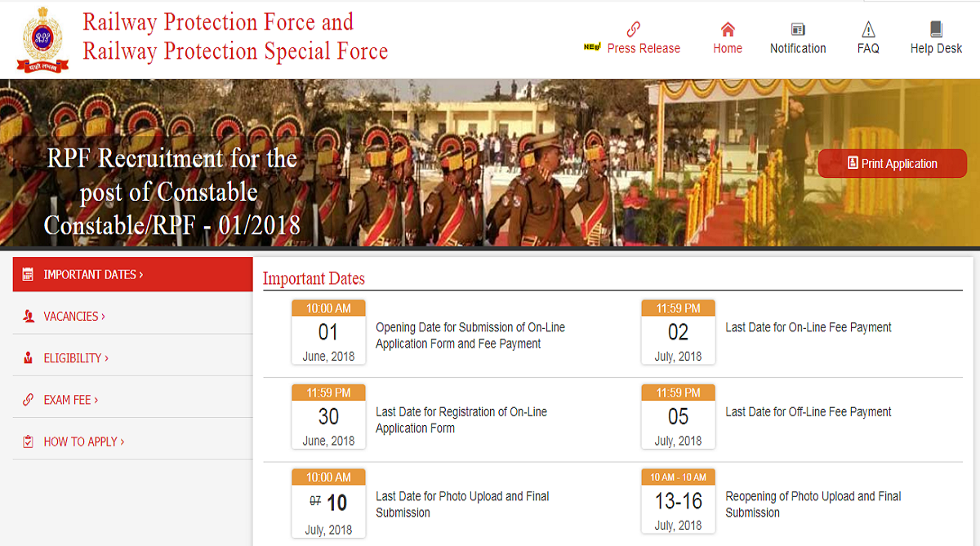Click the 01 June, 2018 date card
This screenshot has width=980, height=546.
(x=328, y=332)
